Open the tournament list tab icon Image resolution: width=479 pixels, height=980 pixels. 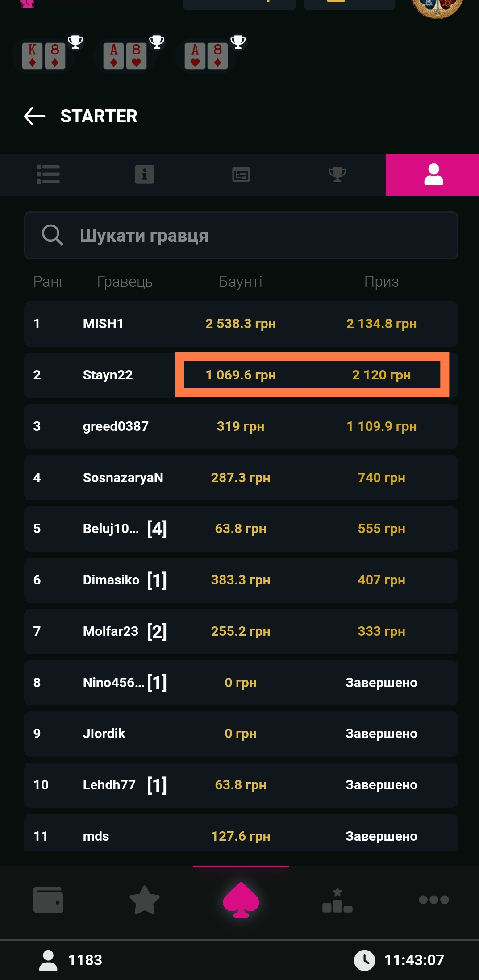tap(48, 175)
